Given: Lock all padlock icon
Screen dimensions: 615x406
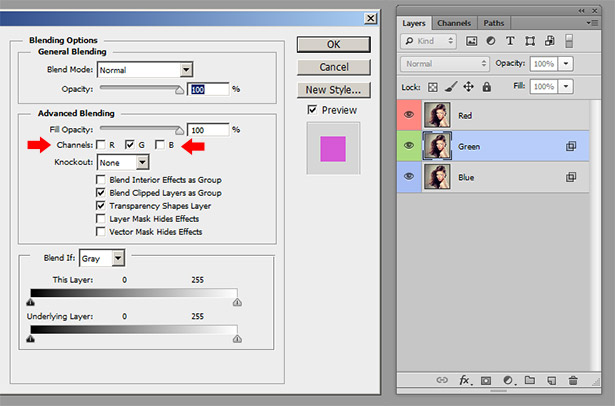Looking at the screenshot, I should pyautogui.click(x=487, y=87).
